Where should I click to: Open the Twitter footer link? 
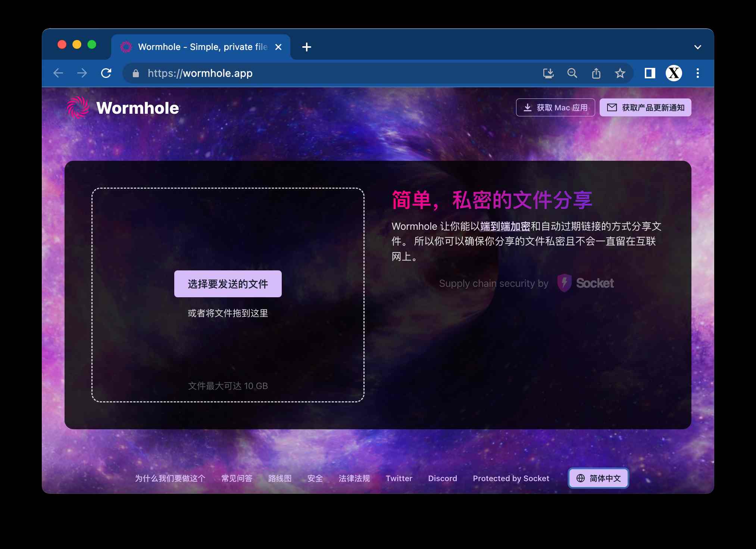399,478
